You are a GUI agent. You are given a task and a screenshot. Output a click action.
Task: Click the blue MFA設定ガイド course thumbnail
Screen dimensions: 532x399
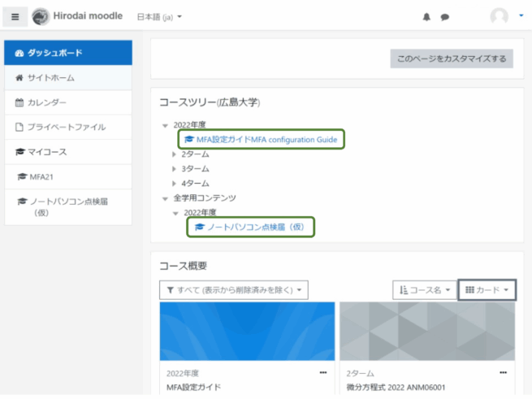click(x=248, y=331)
